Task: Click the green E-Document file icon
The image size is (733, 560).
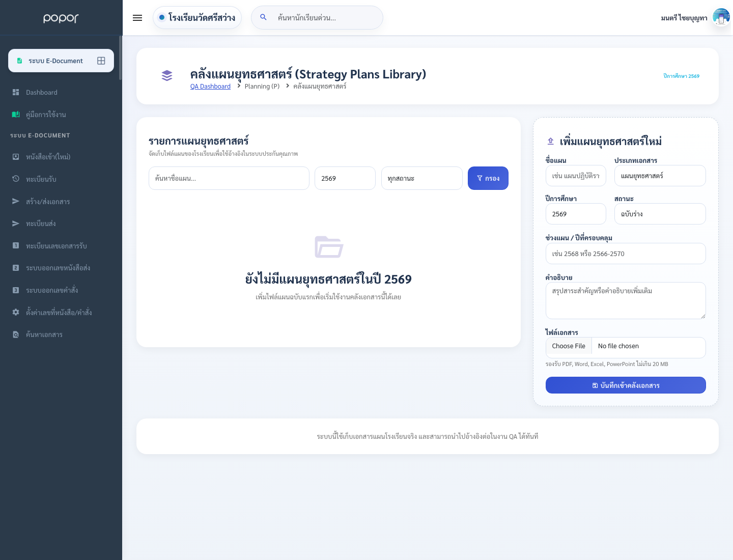Action: click(19, 61)
